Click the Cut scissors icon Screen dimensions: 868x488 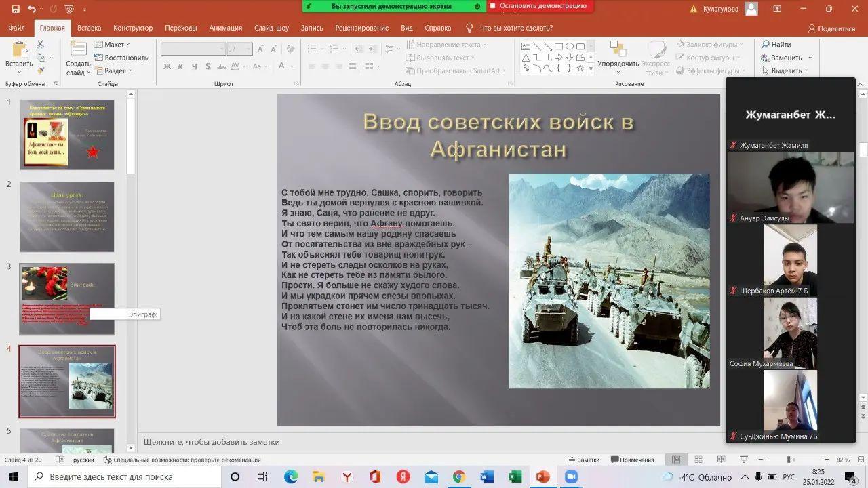point(41,44)
